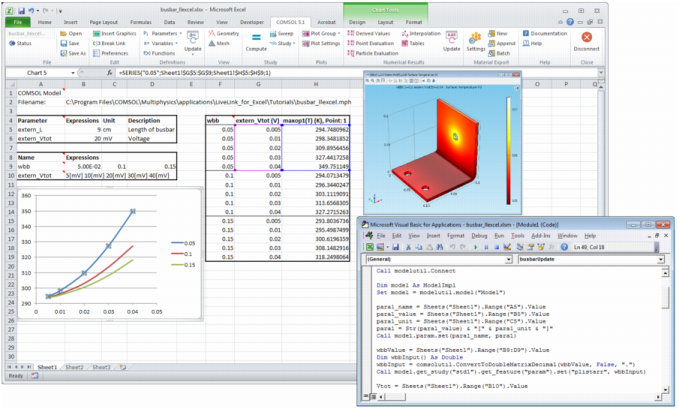This screenshot has width=679, height=409.
Task: Switch to the Developer ribbon tab
Action: point(252,22)
